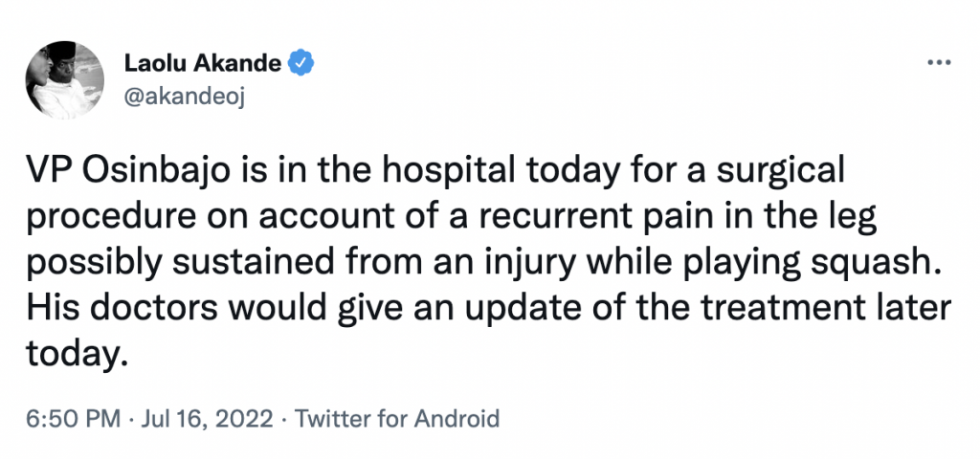This screenshot has width=980, height=459.
Task: Select the Jul 16, 2022 date
Action: pyautogui.click(x=207, y=418)
